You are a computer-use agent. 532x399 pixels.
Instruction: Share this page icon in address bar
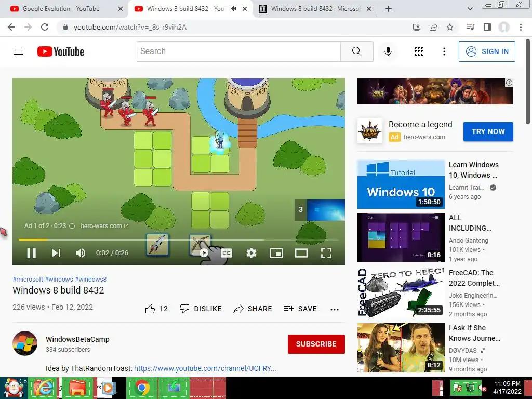coord(433,27)
